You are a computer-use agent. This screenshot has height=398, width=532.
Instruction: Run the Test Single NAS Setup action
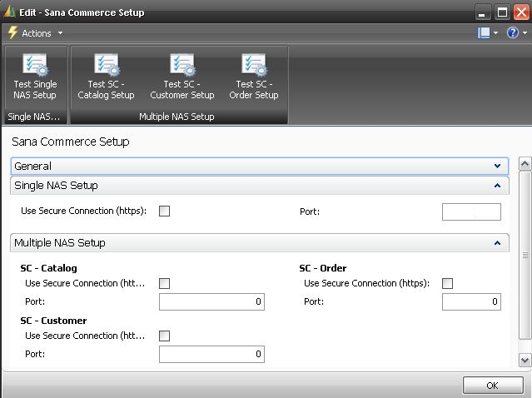click(35, 77)
